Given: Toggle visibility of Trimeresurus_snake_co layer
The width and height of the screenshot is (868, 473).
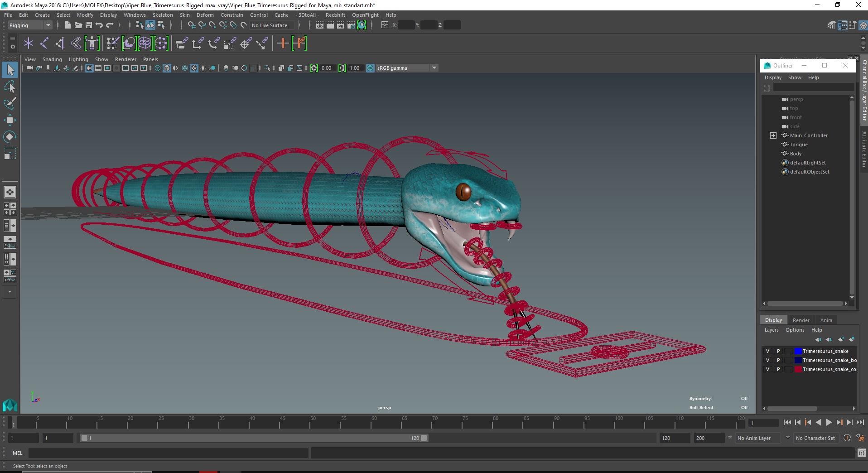Looking at the screenshot, I should click(x=767, y=369).
